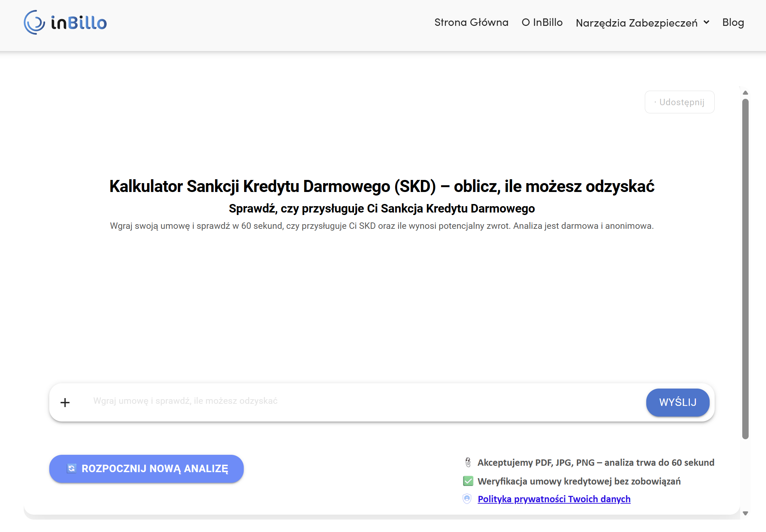Click the inBillo swirl logo icon
Viewport: 766px width, 532px height.
(34, 22)
